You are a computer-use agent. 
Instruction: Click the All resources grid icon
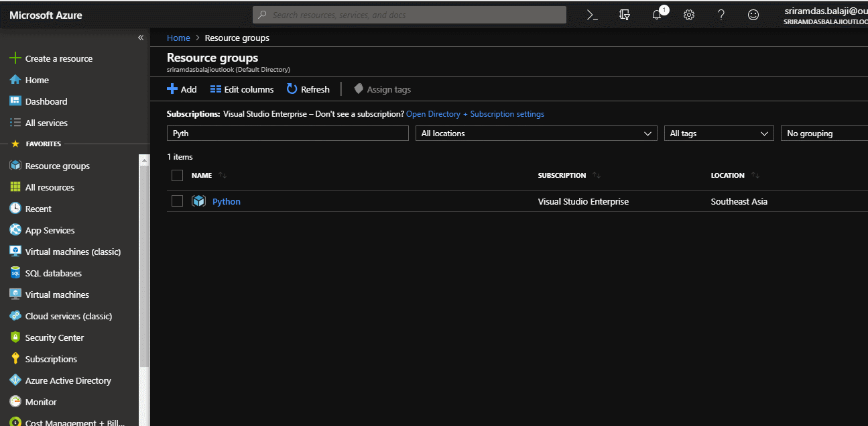(15, 187)
